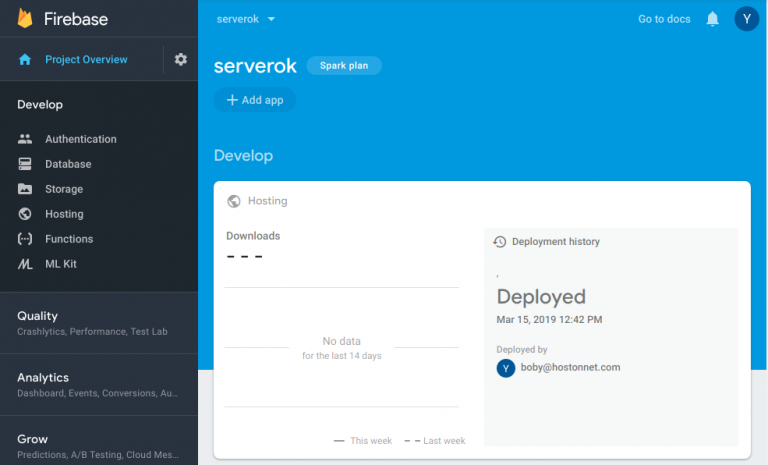Click the Y avatar next to boby@hostonnet.com
The image size is (768, 465).
506,368
